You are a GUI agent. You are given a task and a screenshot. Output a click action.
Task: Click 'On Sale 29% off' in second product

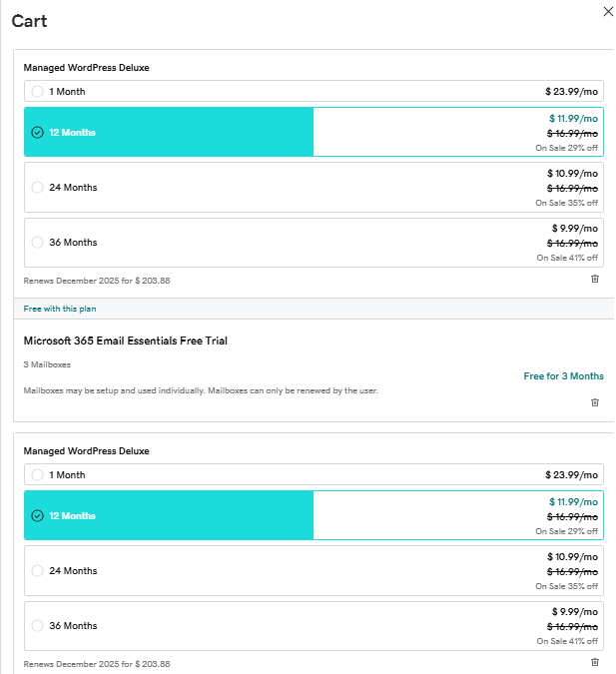(x=566, y=531)
